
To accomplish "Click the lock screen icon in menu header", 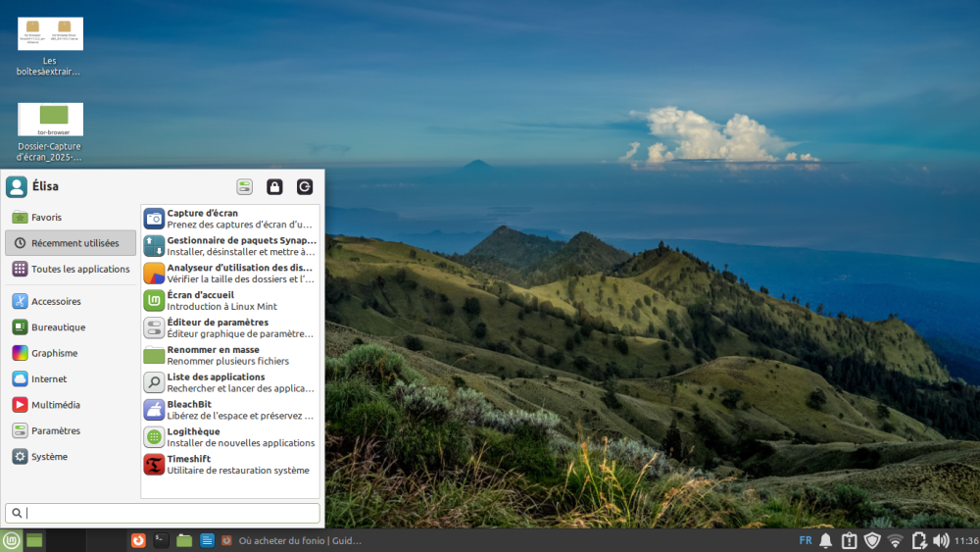I will pyautogui.click(x=274, y=187).
